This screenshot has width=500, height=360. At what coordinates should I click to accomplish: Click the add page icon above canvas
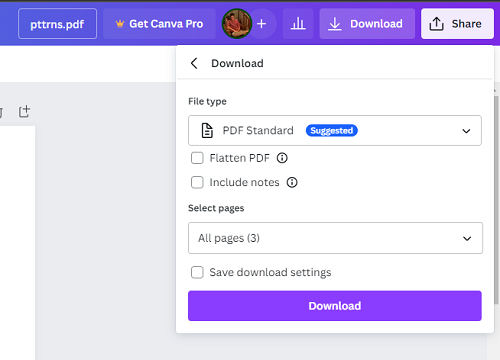24,111
